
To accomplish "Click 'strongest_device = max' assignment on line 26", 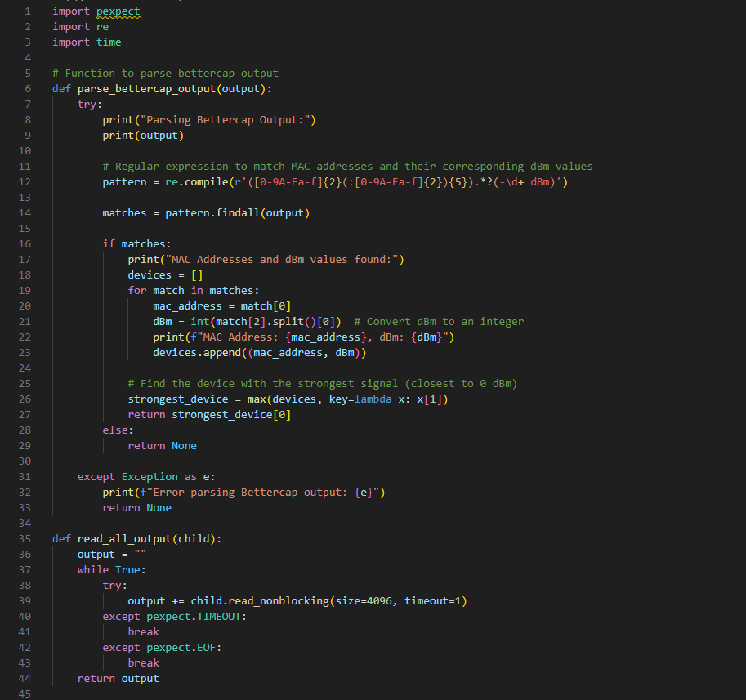I will [x=197, y=399].
